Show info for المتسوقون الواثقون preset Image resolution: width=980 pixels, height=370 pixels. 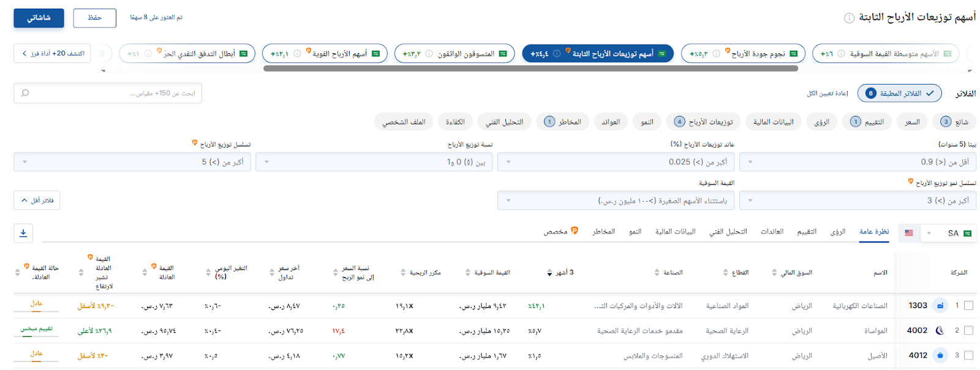(429, 54)
